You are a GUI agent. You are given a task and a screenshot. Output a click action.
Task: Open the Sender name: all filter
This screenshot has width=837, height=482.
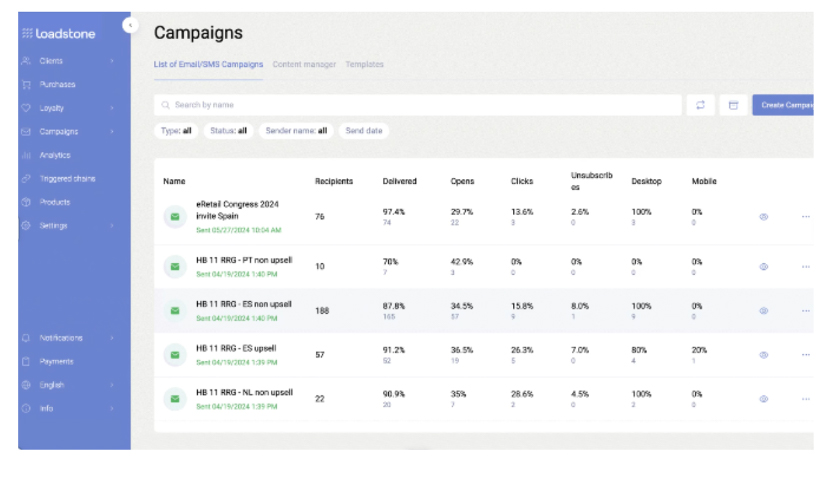point(296,131)
